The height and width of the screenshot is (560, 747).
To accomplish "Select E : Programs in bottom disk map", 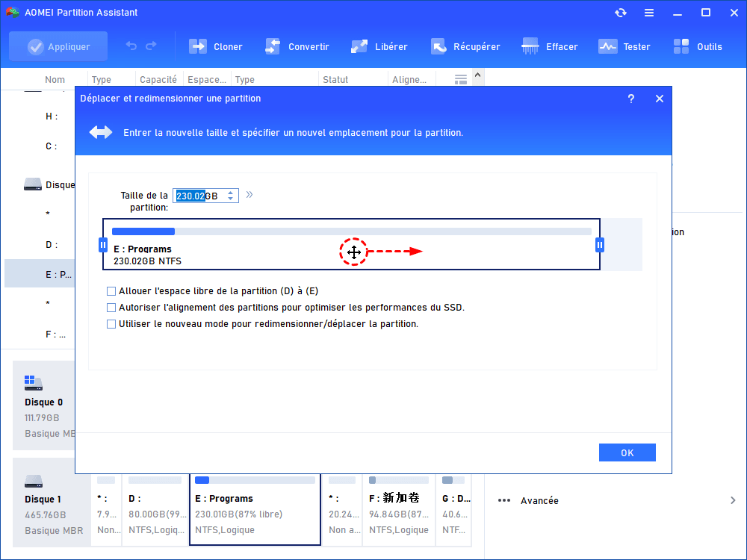I will tap(255, 509).
